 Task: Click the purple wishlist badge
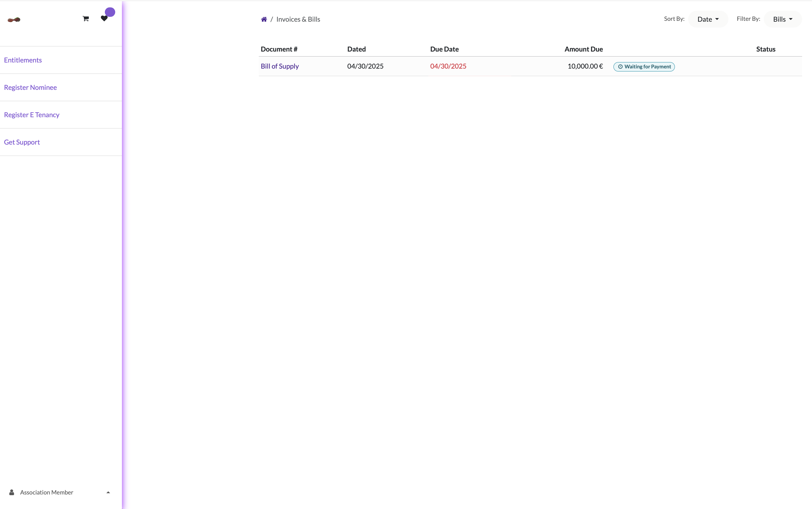[110, 12]
